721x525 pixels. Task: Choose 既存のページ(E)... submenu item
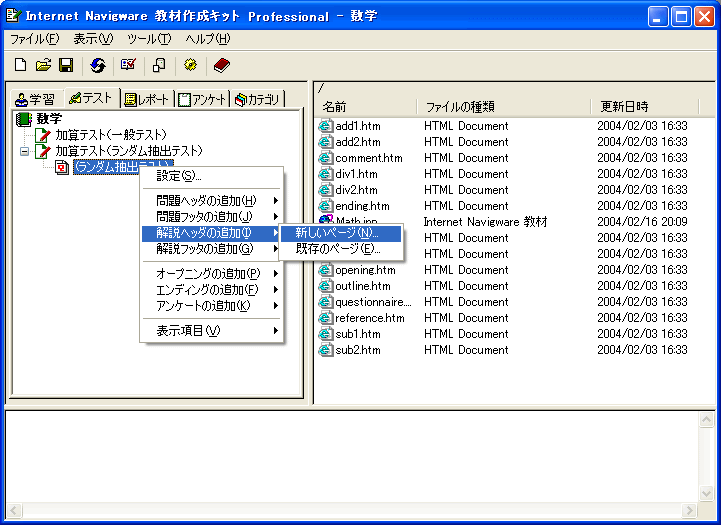(x=341, y=249)
